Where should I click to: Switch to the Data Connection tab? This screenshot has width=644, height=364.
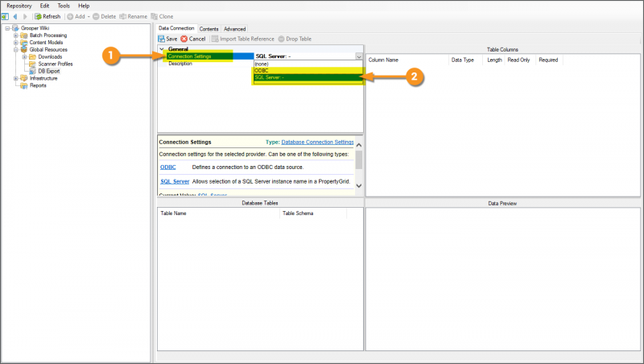pos(176,28)
